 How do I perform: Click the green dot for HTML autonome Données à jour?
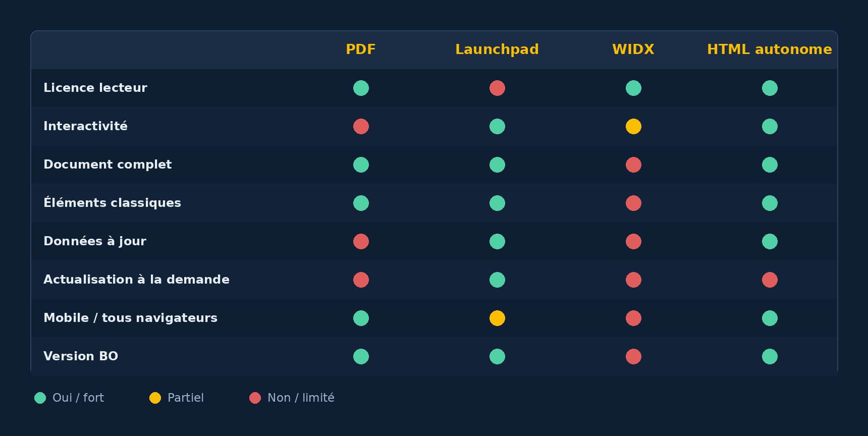[770, 242]
